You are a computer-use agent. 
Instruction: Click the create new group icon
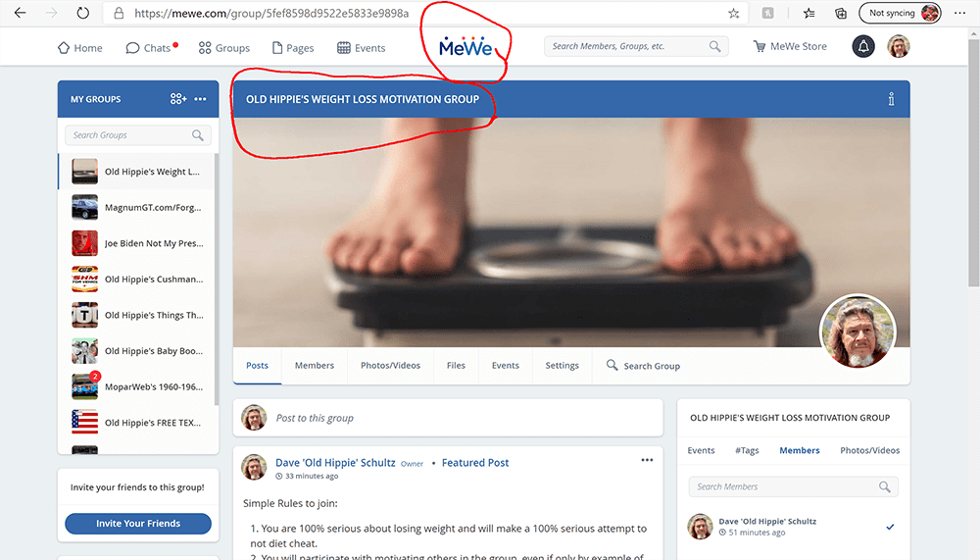coord(178,99)
